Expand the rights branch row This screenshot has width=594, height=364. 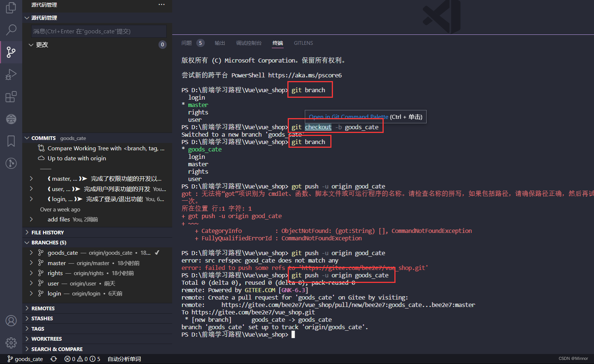point(31,273)
